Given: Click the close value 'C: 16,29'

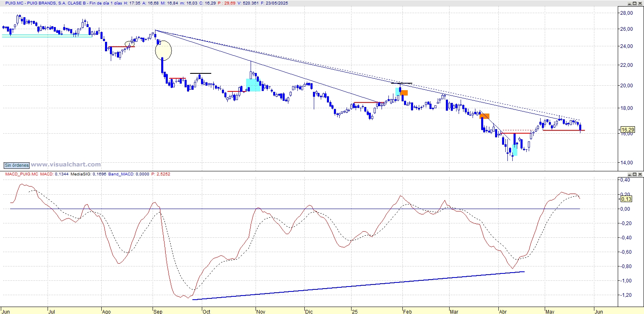Looking at the screenshot, I should [208, 3].
